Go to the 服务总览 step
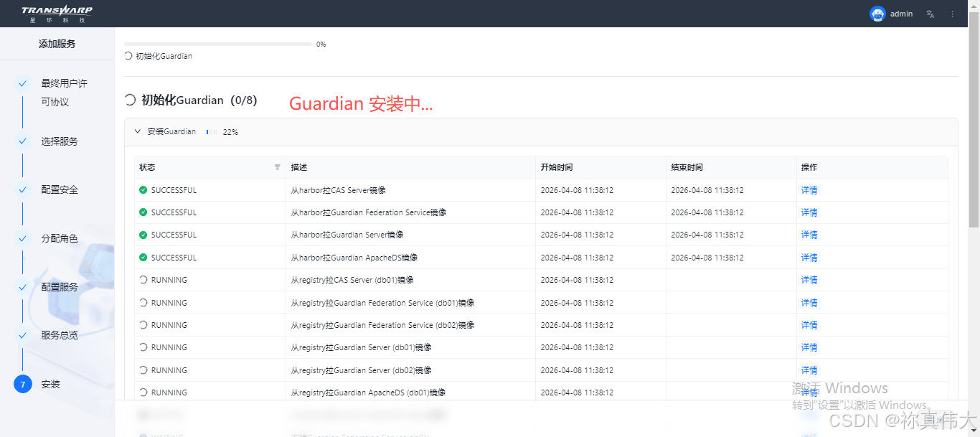This screenshot has height=437, width=980. pos(60,335)
